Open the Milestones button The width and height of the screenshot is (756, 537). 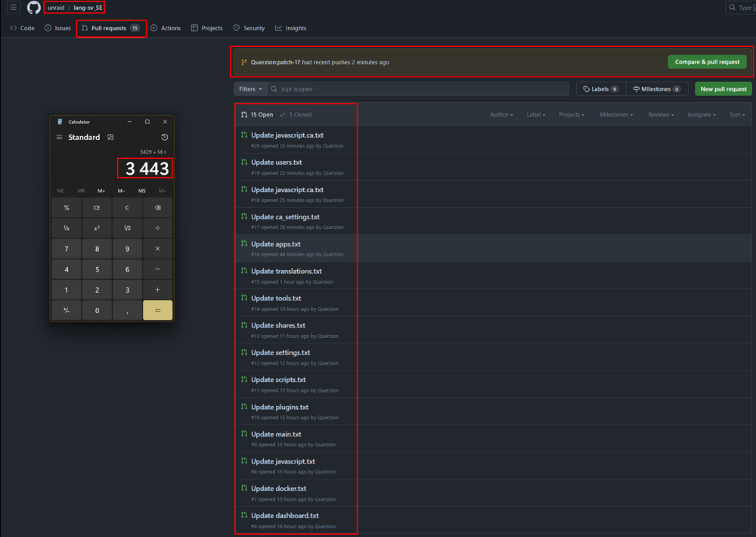657,88
